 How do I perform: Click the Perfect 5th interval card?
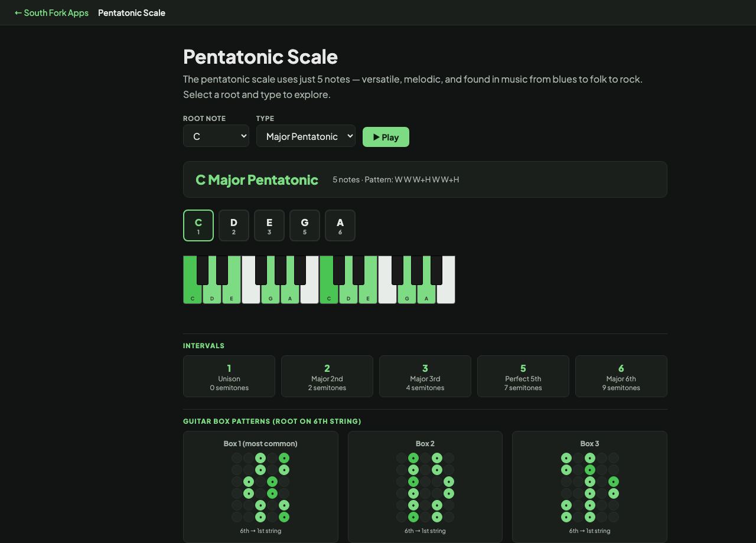[523, 377]
